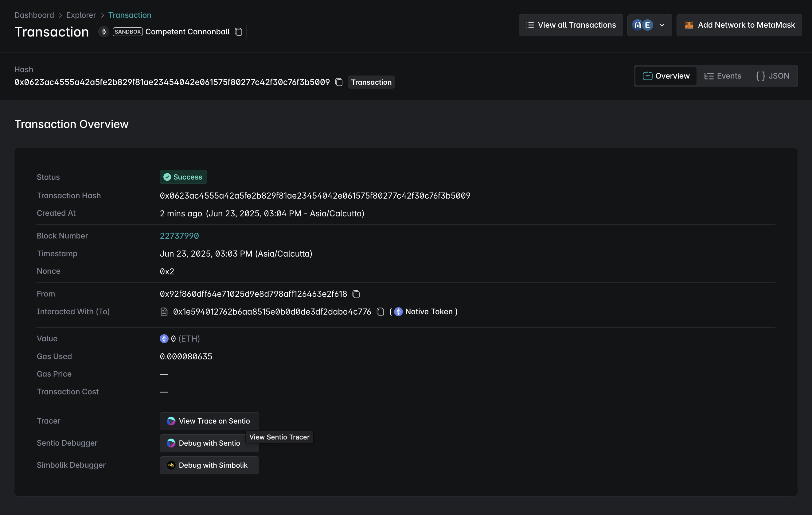Open the M E chain avatar dropdown

642,25
